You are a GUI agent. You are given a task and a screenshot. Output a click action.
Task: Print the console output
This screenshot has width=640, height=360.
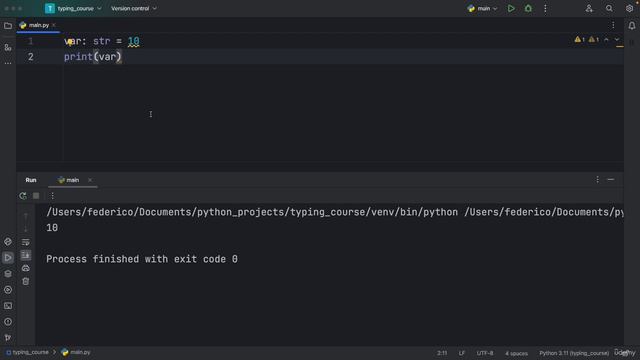(x=26, y=268)
